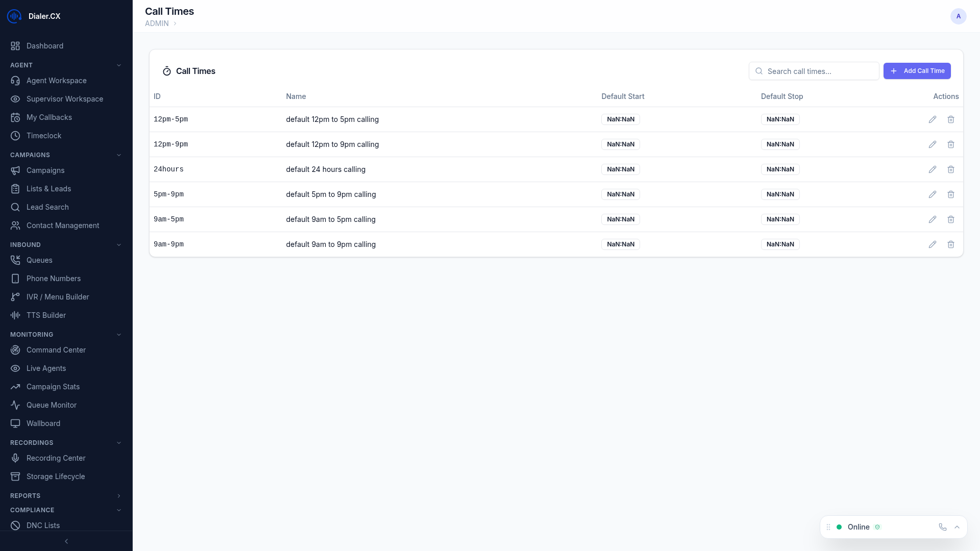This screenshot has height=551, width=980.
Task: Select the DNC Lists blocked-circle icon
Action: [x=15, y=525]
